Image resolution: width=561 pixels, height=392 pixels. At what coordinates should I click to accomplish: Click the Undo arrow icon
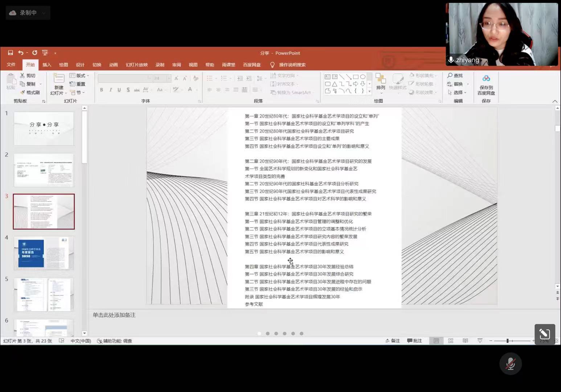(x=21, y=53)
